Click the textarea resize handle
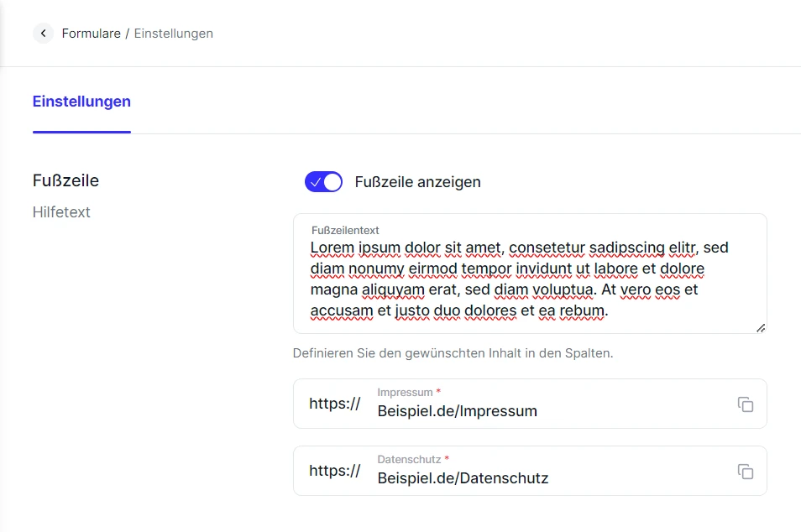The height and width of the screenshot is (532, 801). pos(761,328)
